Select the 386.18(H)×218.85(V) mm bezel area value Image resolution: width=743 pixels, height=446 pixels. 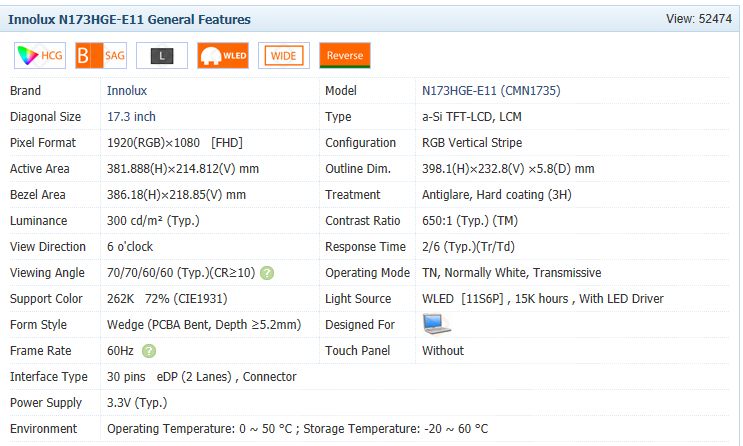point(176,195)
